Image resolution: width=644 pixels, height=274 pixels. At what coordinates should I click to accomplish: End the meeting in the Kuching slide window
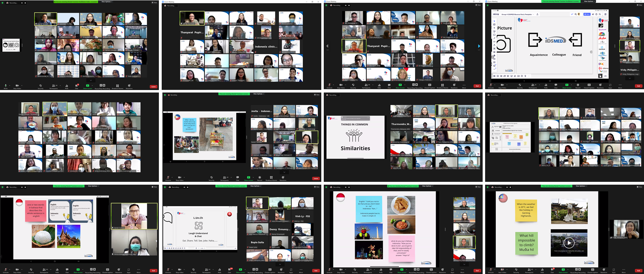tap(638, 271)
